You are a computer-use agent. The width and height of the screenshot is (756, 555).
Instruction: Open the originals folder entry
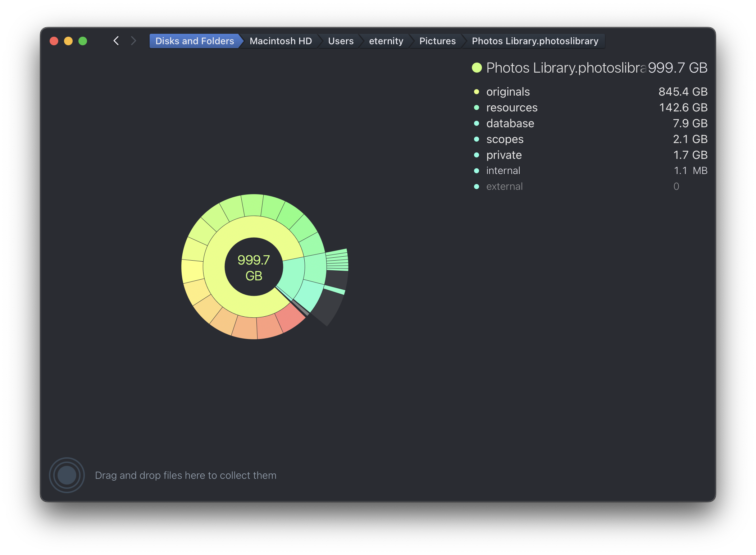tap(508, 92)
